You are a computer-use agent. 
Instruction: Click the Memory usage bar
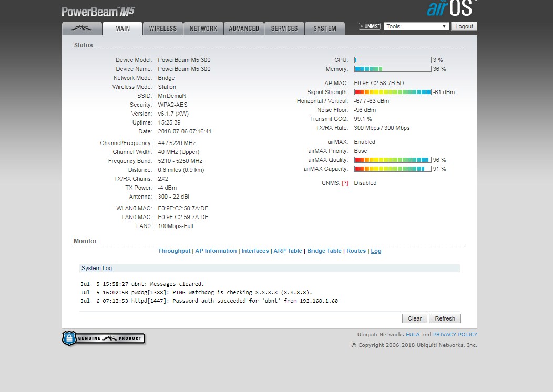(393, 69)
